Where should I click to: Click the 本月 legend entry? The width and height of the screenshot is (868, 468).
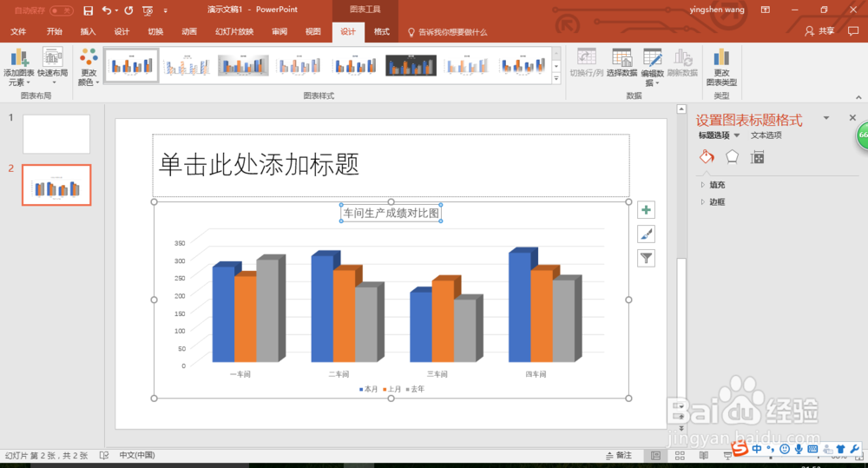point(368,389)
